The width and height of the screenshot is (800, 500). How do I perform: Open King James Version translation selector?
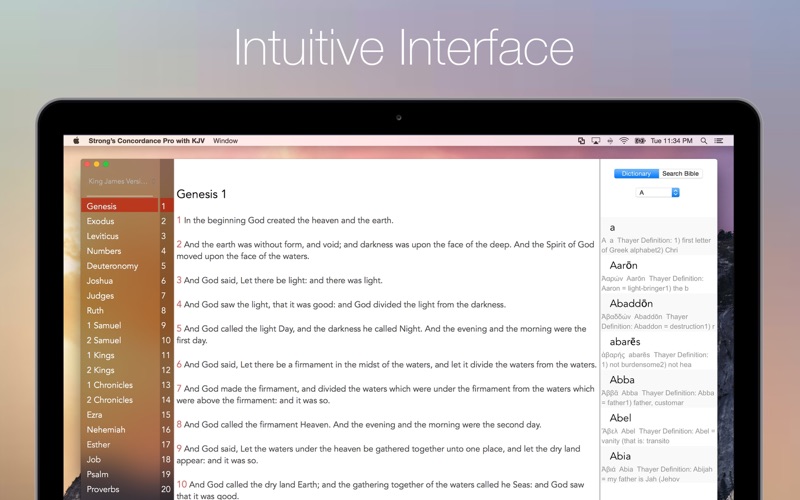click(121, 181)
